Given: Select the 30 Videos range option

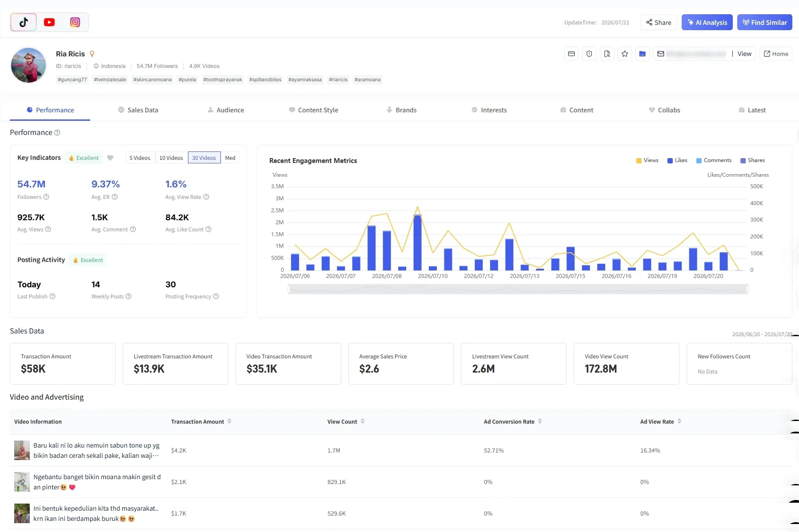Looking at the screenshot, I should click(204, 158).
